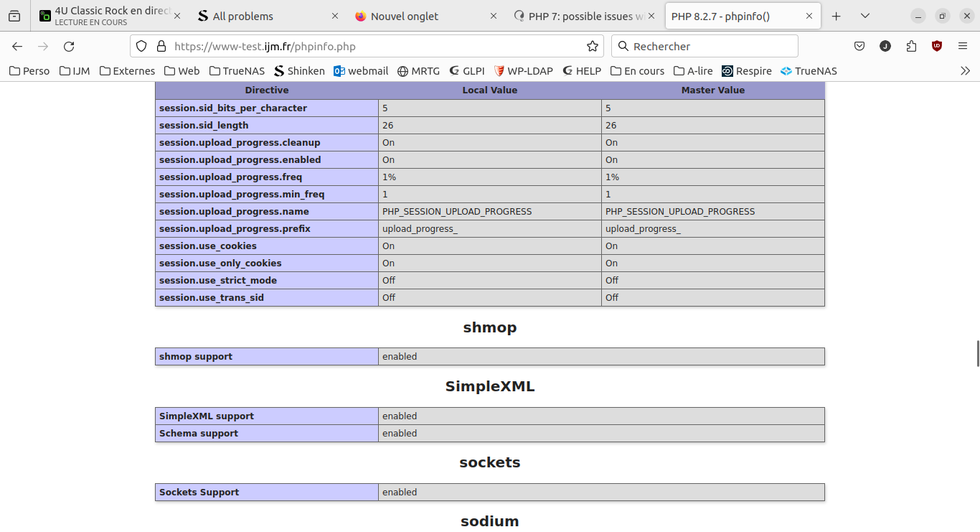
Task: Open the A-lire bookmarks folder
Action: [x=693, y=71]
